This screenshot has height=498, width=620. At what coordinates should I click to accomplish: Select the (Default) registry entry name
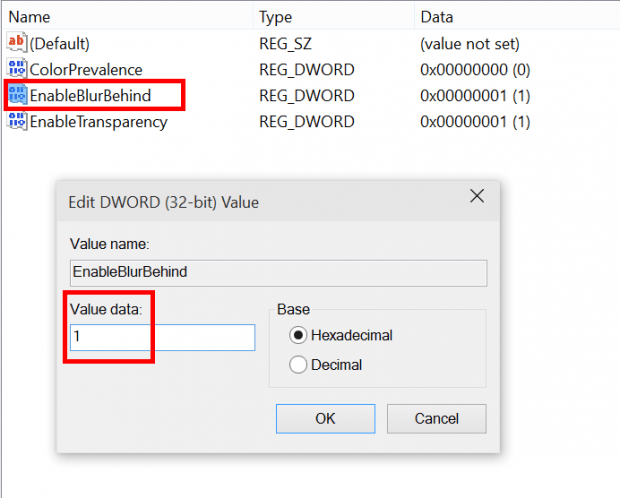point(60,43)
